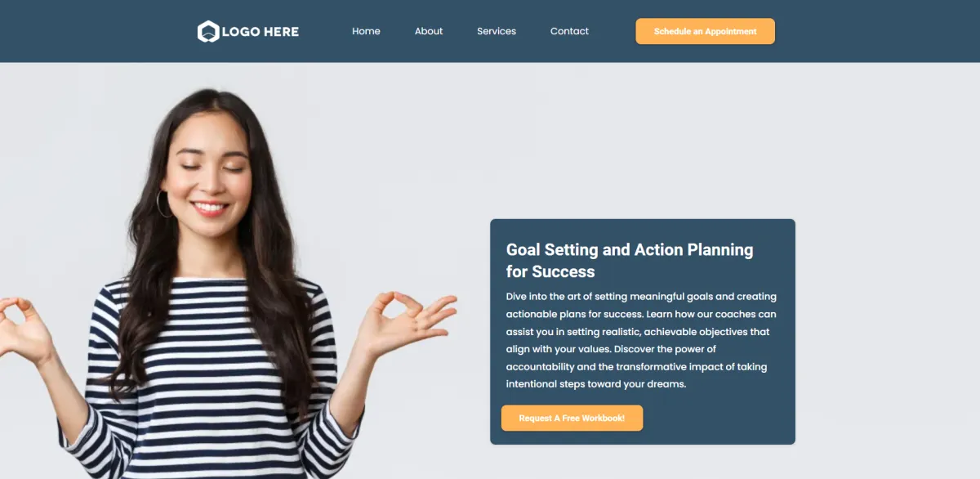980x479 pixels.
Task: Open the Home navigation link
Action: (x=366, y=31)
